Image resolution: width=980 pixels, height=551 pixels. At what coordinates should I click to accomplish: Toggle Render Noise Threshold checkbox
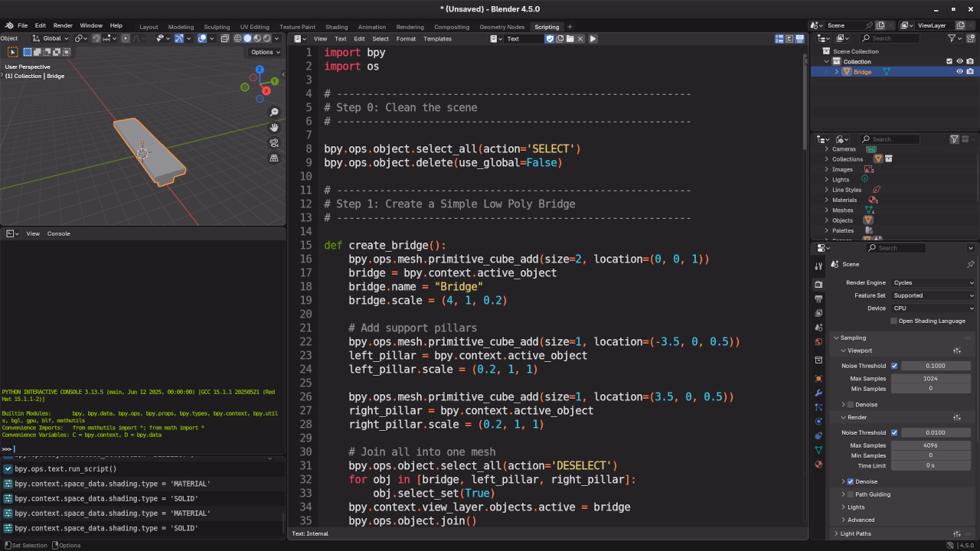point(894,432)
